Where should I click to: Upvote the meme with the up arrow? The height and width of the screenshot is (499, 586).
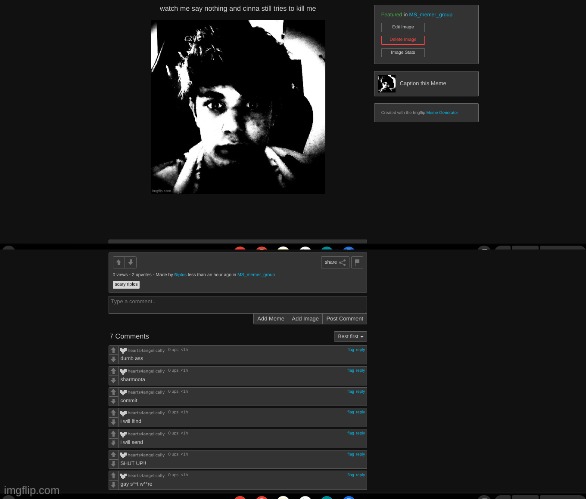[x=119, y=262]
